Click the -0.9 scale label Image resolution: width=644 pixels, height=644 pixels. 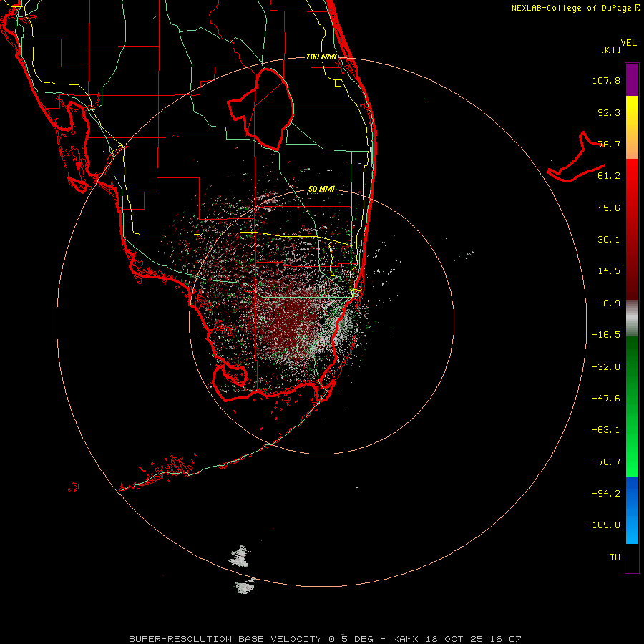point(609,303)
